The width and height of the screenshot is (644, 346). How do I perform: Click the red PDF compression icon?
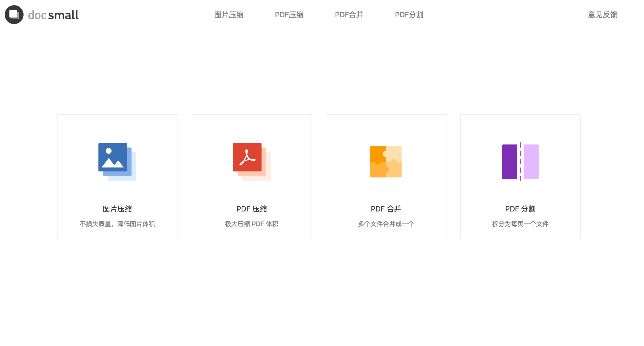252,161
